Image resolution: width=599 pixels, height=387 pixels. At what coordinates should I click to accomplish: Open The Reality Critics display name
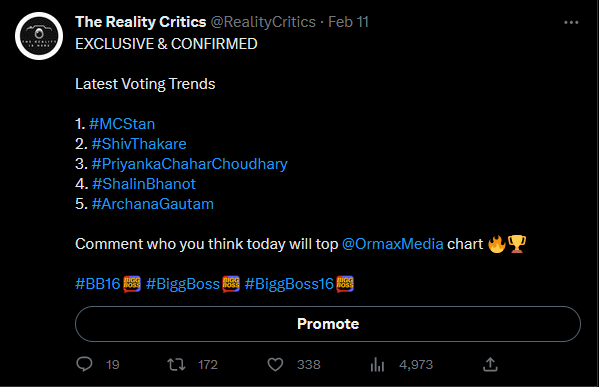pyautogui.click(x=141, y=22)
